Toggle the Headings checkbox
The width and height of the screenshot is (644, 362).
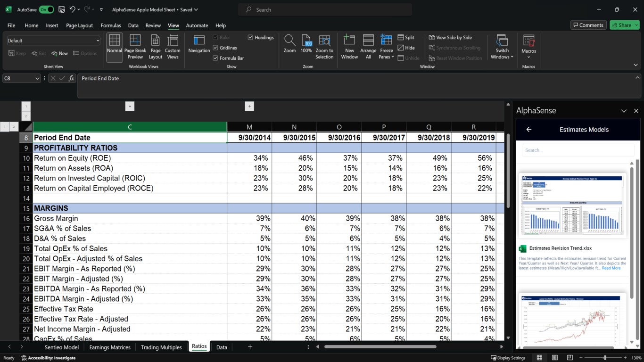(x=250, y=37)
